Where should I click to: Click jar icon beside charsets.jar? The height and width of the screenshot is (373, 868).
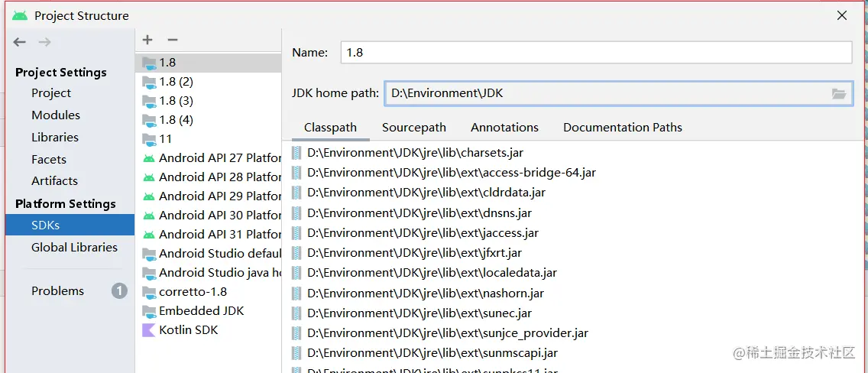point(296,153)
